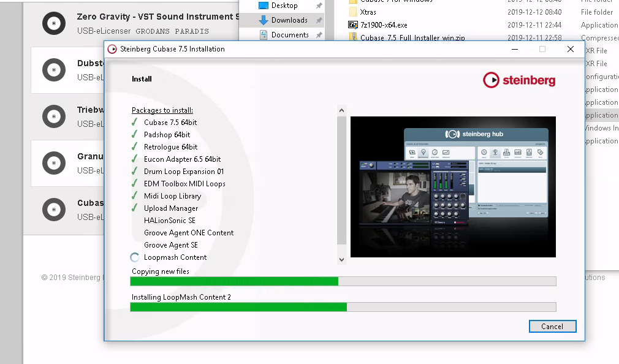The image size is (619, 364).
Task: Select the Retrologue 64bit package text
Action: click(170, 147)
